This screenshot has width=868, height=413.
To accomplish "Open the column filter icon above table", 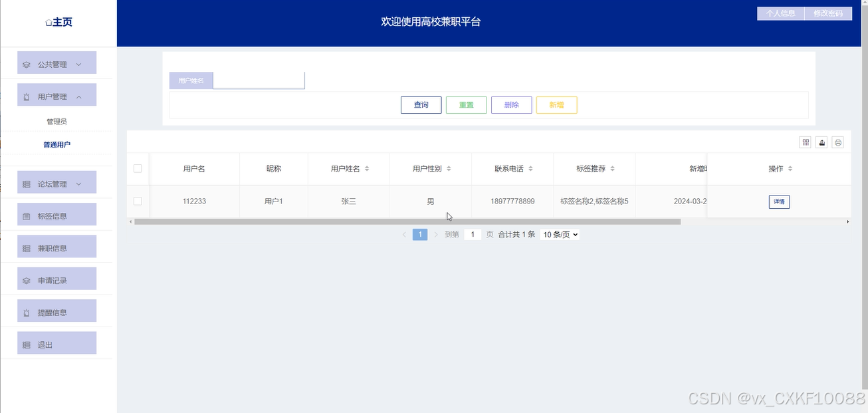I will click(805, 142).
